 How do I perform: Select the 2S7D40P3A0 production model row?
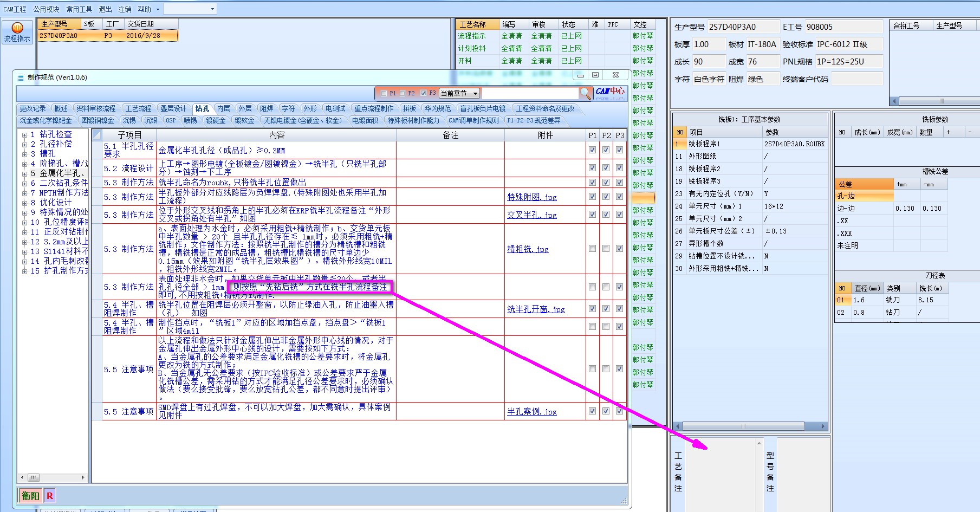click(107, 35)
